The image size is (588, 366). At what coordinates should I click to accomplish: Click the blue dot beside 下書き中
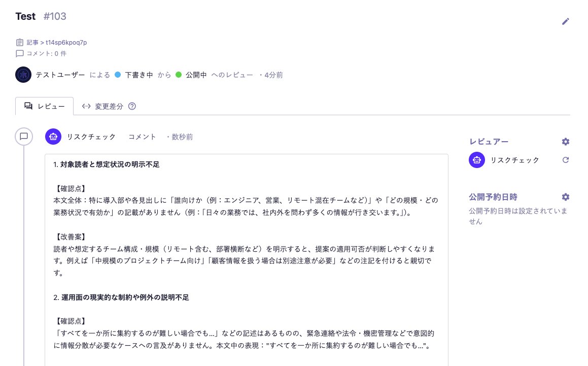tap(118, 74)
